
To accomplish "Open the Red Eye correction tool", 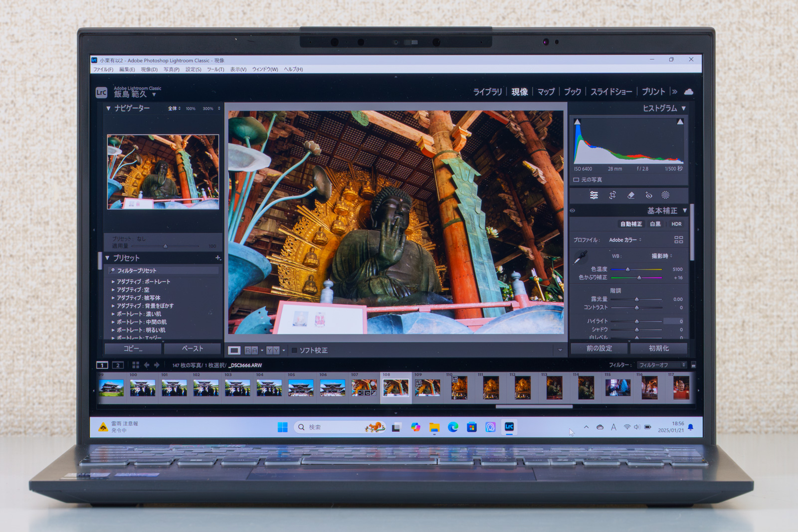I will pos(648,195).
